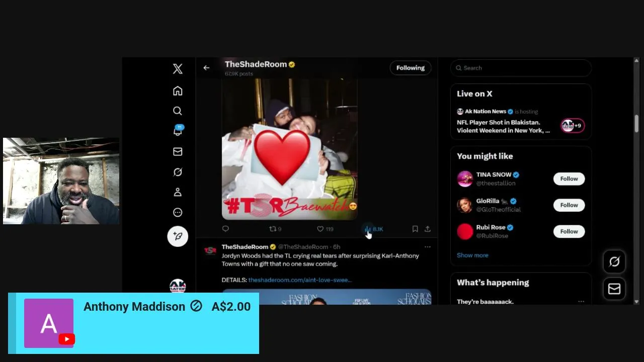Open the TSR Baewatch image
The height and width of the screenshot is (362, 644).
(290, 149)
